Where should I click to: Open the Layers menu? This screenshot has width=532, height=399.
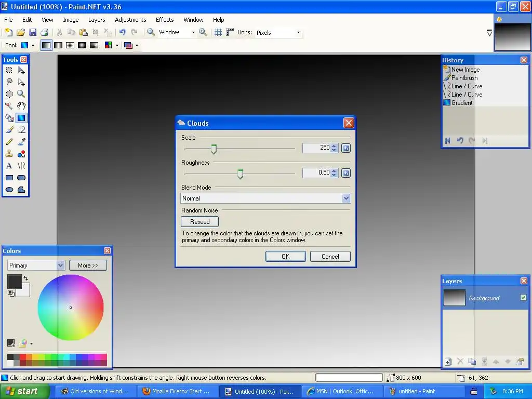click(97, 20)
